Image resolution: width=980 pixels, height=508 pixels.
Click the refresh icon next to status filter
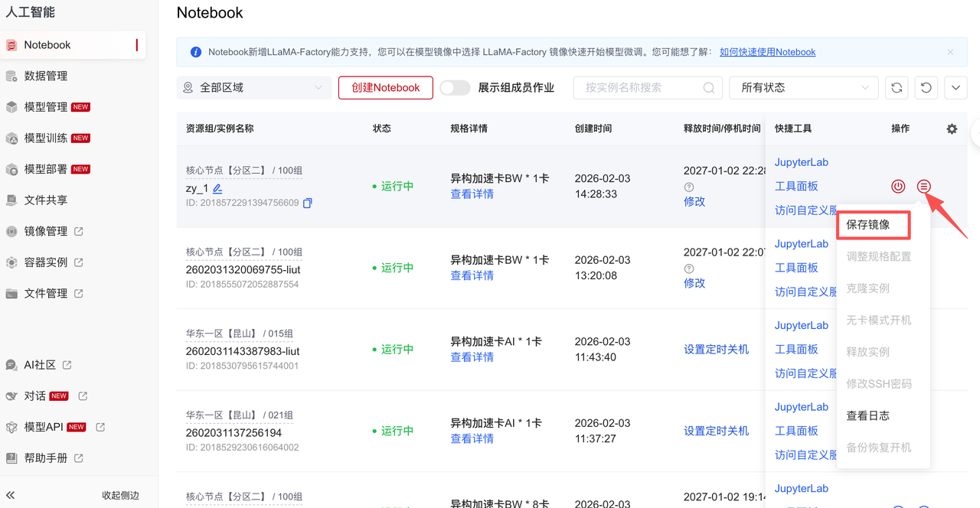click(897, 88)
